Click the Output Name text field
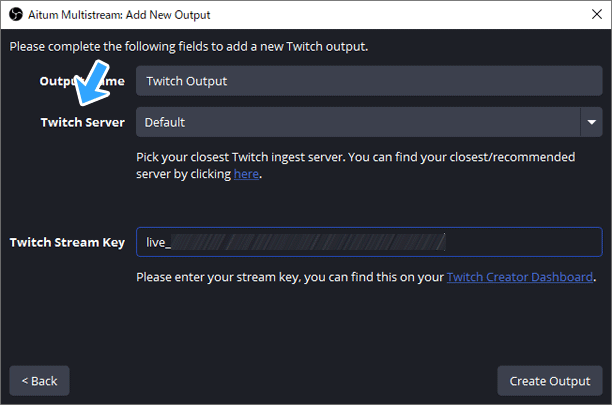The image size is (612, 405). (369, 81)
